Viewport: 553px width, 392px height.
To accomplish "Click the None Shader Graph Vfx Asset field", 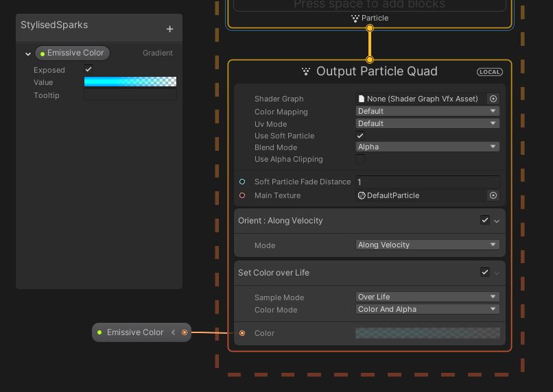I will click(421, 99).
